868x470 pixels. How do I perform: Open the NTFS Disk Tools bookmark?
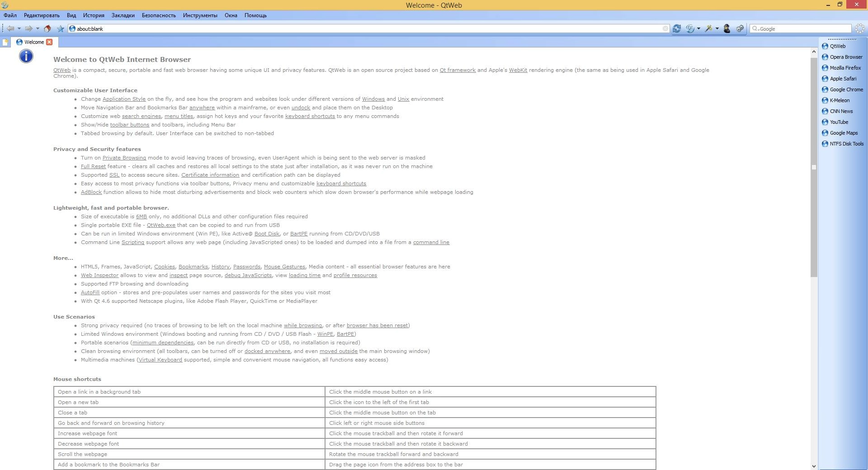(843, 144)
